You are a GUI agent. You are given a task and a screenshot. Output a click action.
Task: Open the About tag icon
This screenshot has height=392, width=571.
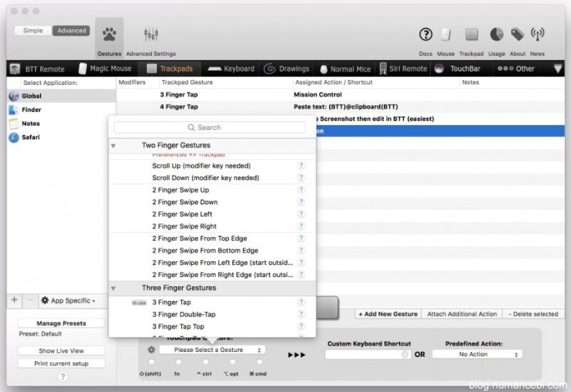517,34
